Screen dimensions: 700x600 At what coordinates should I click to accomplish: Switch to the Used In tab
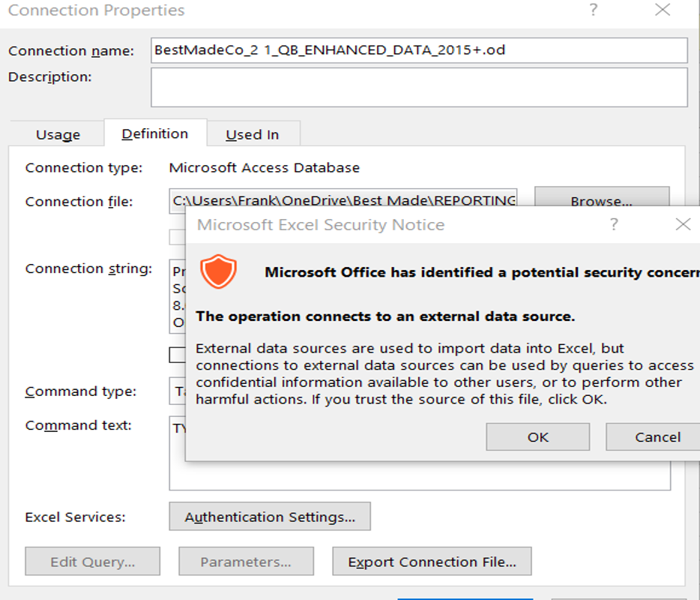point(253,134)
